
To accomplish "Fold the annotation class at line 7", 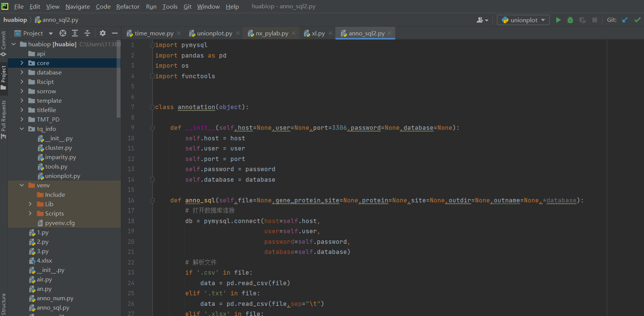I will point(152,107).
